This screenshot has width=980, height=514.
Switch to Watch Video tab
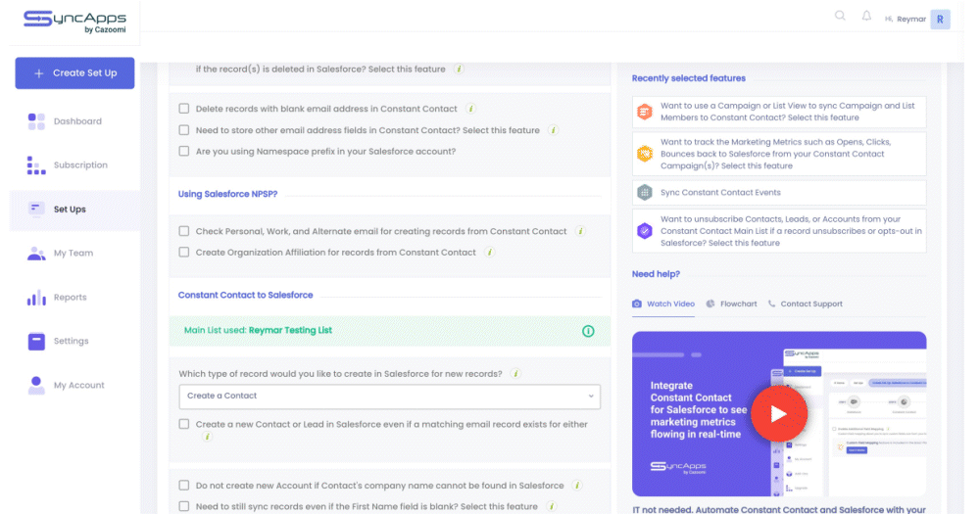pyautogui.click(x=663, y=304)
